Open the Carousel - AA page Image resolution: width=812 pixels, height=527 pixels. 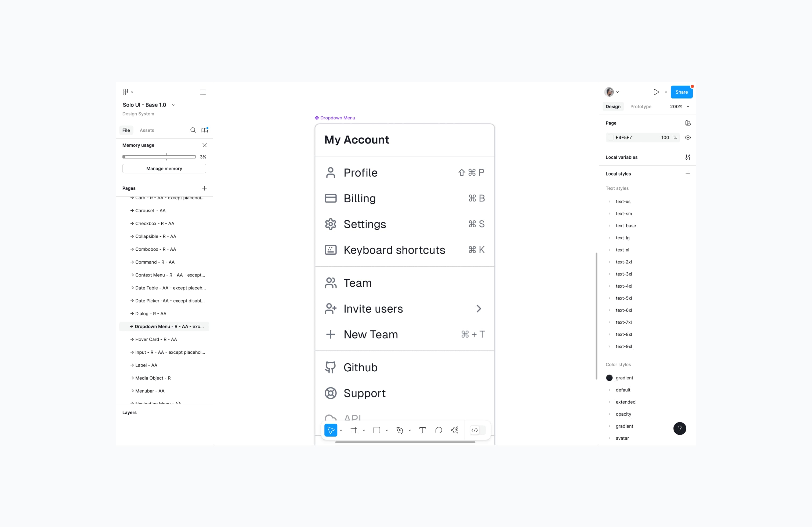(164, 211)
